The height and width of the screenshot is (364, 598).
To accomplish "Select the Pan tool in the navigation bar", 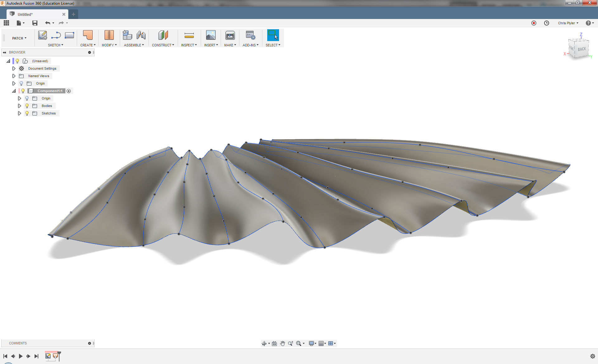I will (282, 343).
